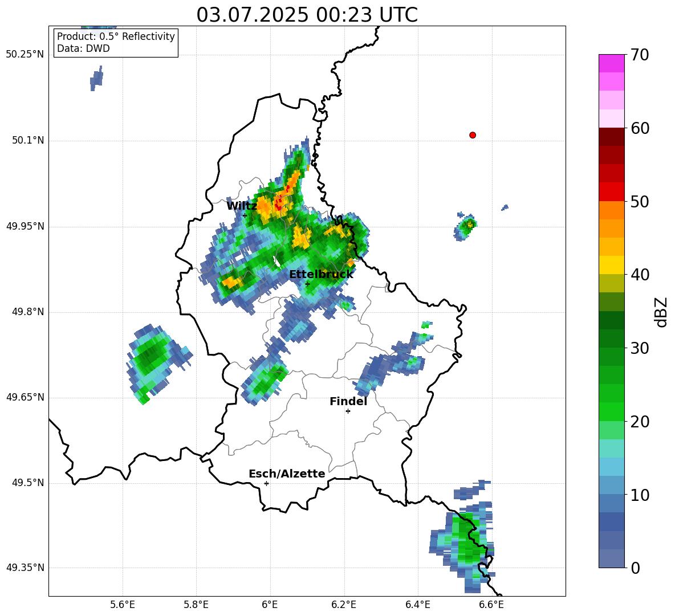Click the light blue band between 10 and 20 dBZ
This screenshot has width=675, height=616.
611,467
